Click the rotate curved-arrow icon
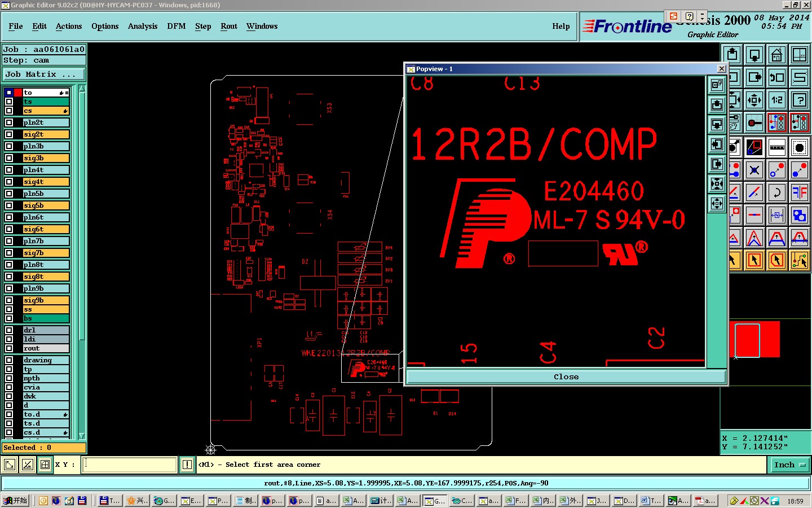This screenshot has width=812, height=508. [x=777, y=192]
